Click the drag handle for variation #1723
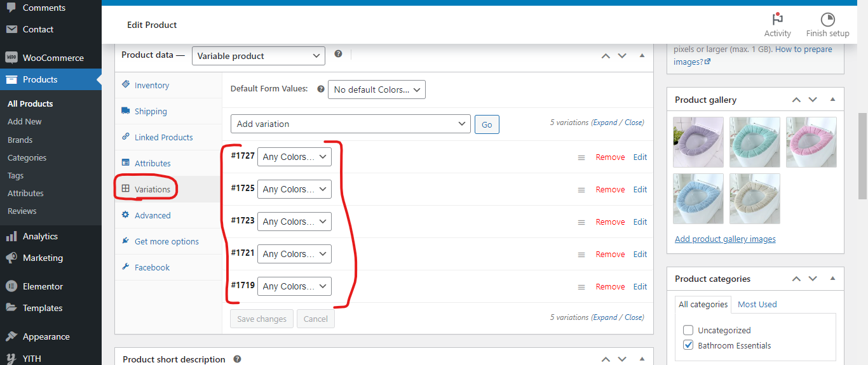868x365 pixels. (581, 222)
